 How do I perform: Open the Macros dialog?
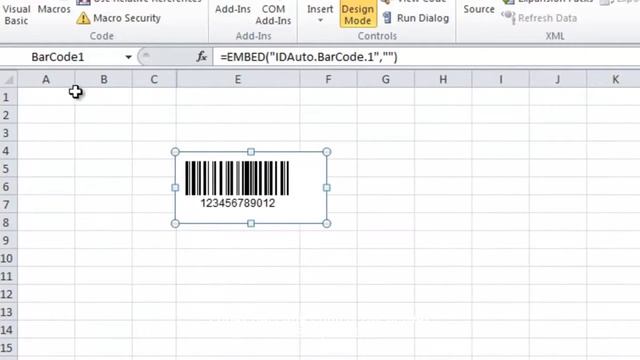(54, 9)
